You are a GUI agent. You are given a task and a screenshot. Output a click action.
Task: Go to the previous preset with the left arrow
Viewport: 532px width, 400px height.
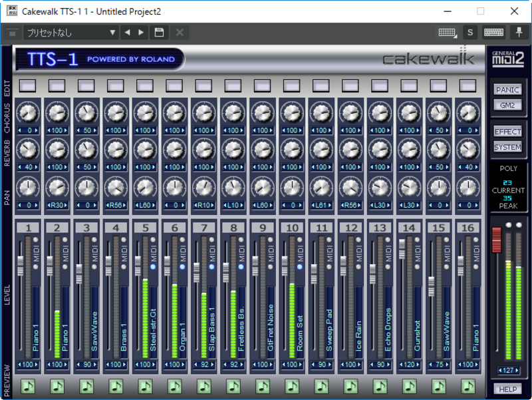coord(128,33)
